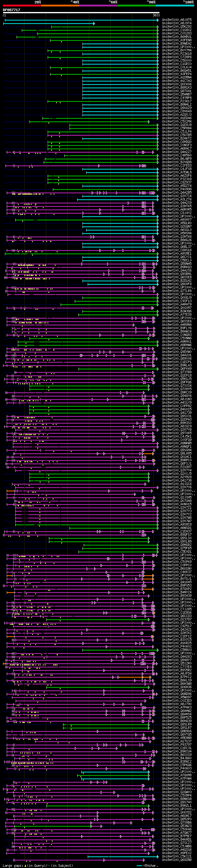This screenshot has height=868, width=197.
Task: Select the UniRef100_Q3V7I4 label
Action: click(x=177, y=196)
